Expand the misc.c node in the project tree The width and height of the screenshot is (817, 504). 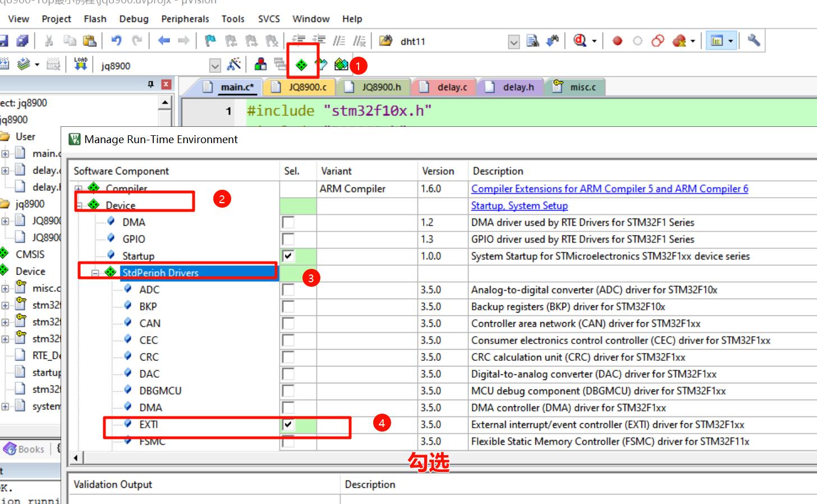[5, 288]
